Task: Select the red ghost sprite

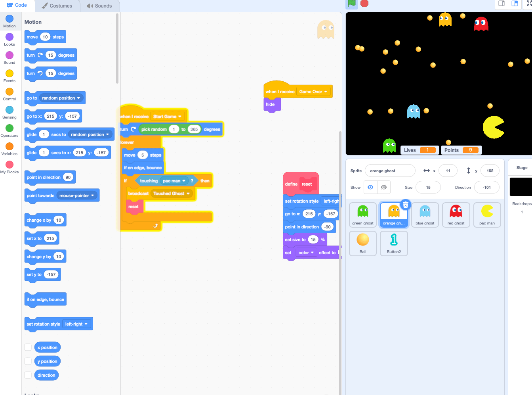Action: tap(456, 215)
